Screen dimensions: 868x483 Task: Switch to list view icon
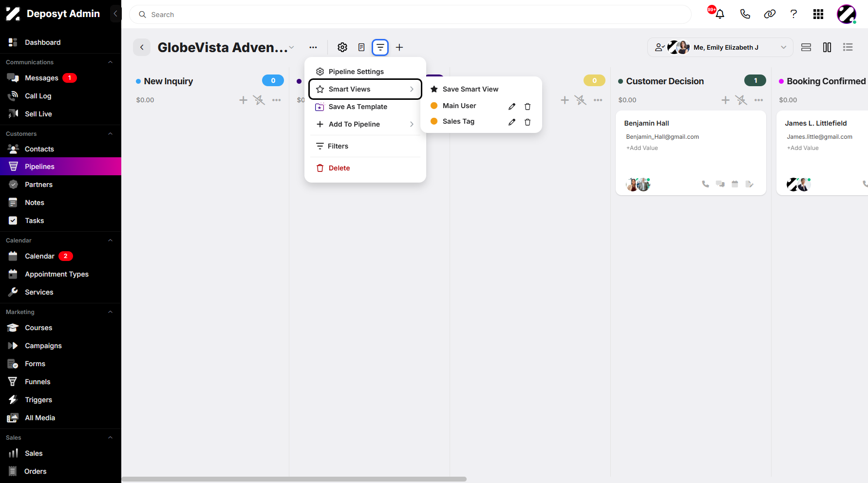coord(848,47)
